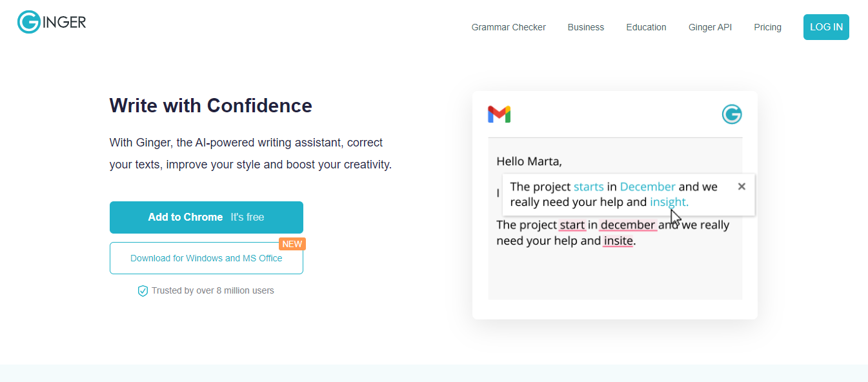Select the Business menu item

(x=585, y=27)
